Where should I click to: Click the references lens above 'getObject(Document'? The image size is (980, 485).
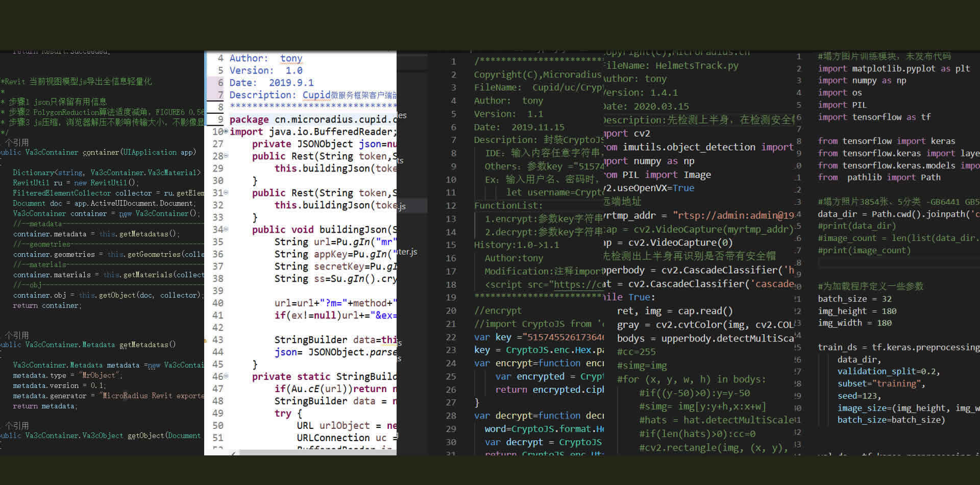click(x=17, y=426)
